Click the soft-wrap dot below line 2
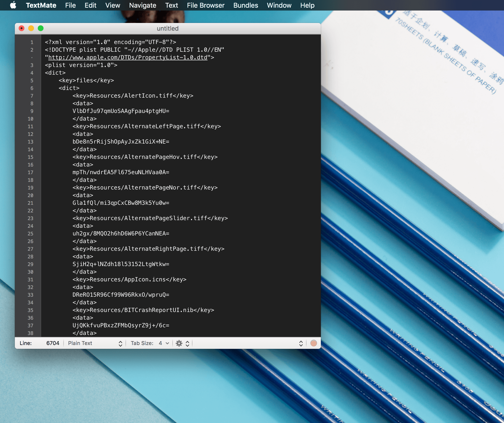 coord(32,58)
